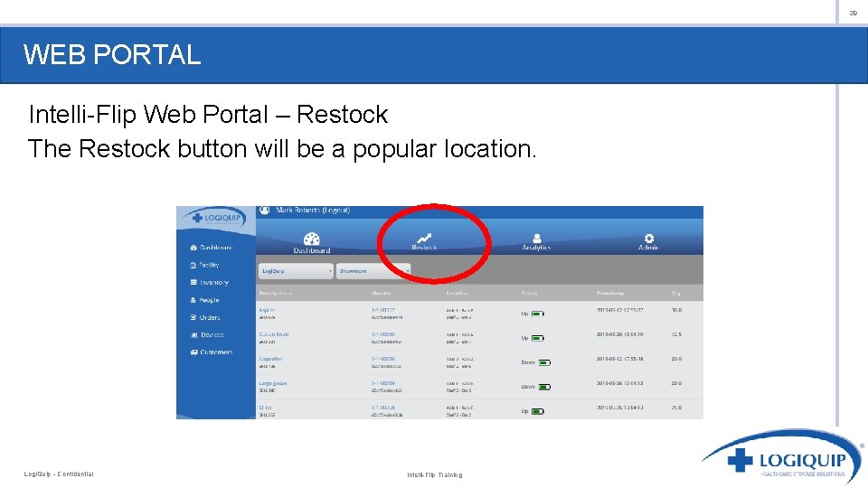The width and height of the screenshot is (868, 488).
Task: Open Inventory in the left sidebar
Action: (x=209, y=282)
